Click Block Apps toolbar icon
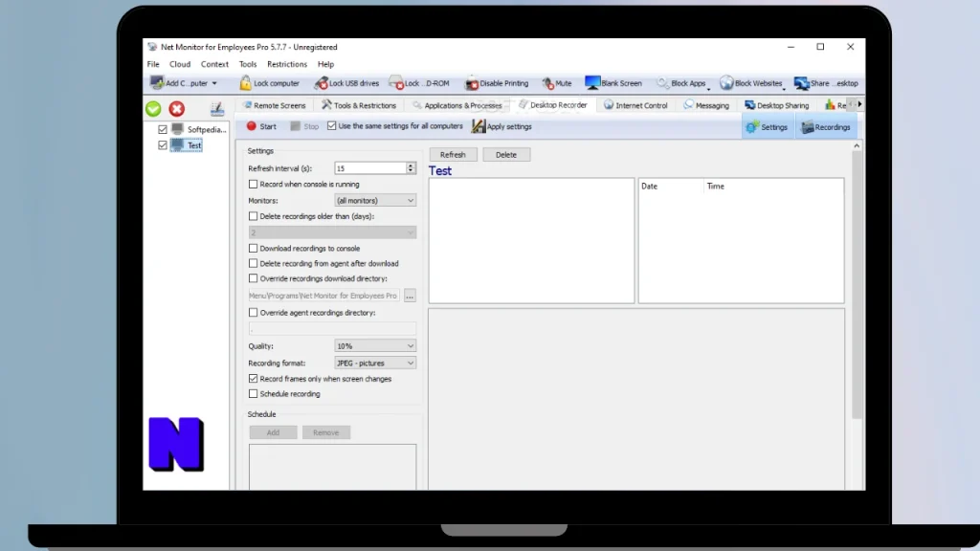Viewport: 980px width, 551px height. coord(662,83)
